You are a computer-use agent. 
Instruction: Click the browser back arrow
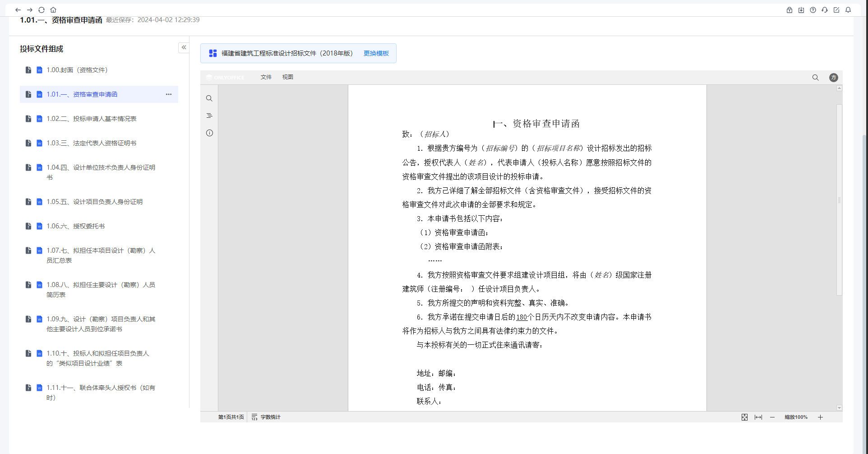18,10
